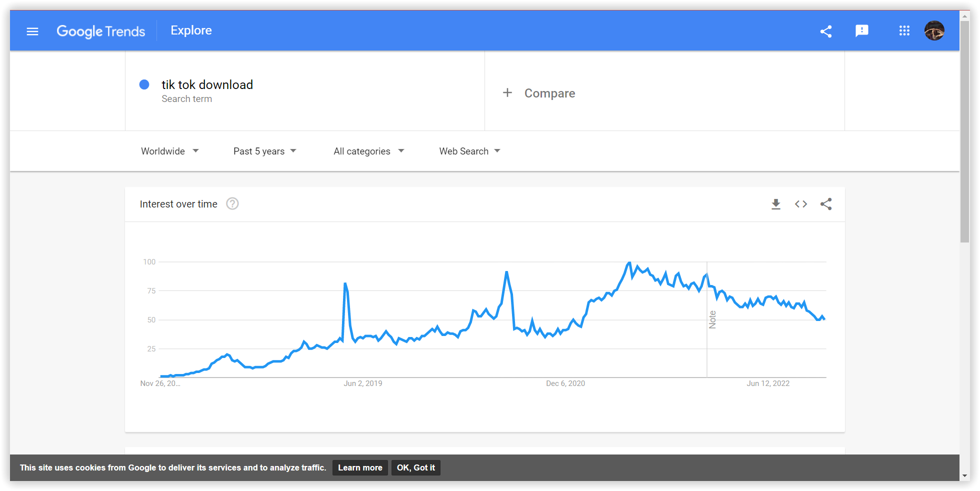Click the Note marker on the chart

click(712, 319)
